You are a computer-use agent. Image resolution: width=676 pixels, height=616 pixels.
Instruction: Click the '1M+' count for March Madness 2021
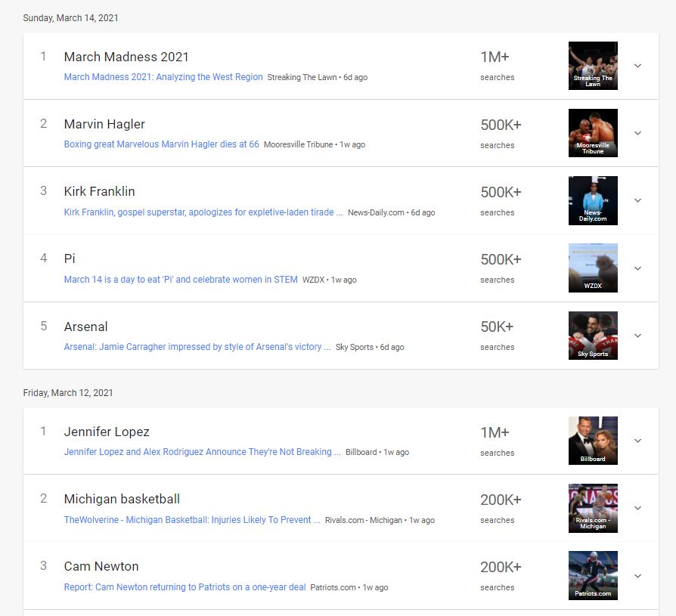(x=495, y=57)
